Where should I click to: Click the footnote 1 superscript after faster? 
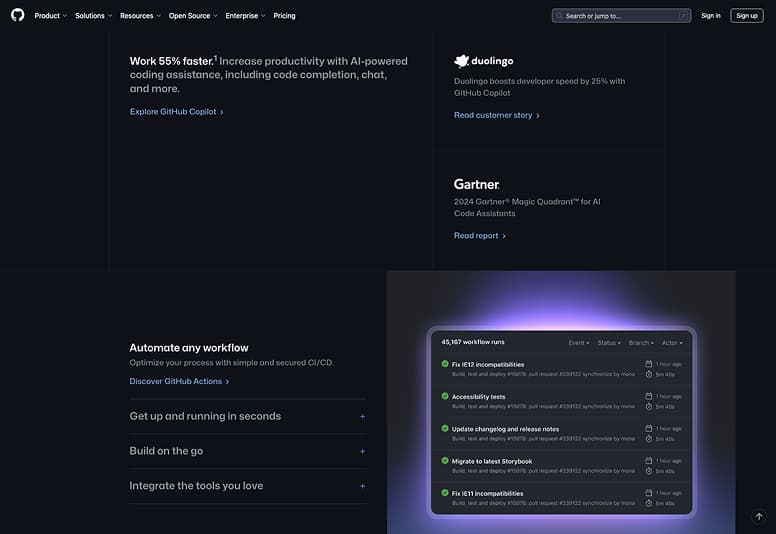coord(215,58)
